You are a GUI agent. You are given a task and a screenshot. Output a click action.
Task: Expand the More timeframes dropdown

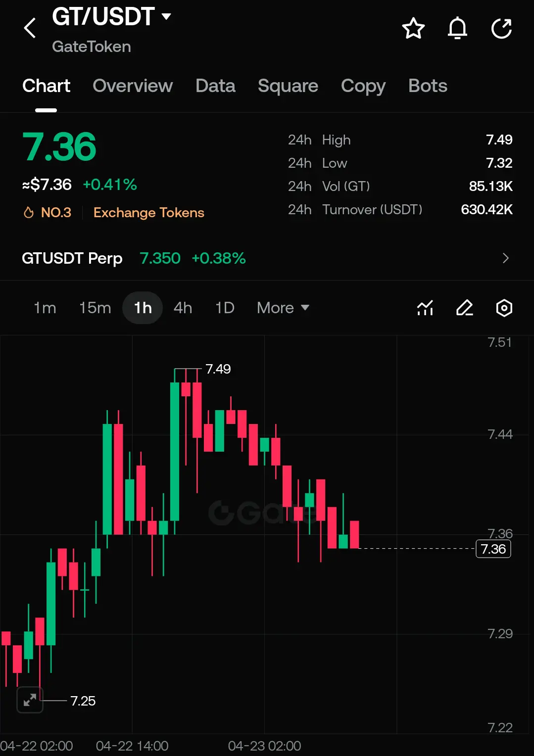coord(283,308)
